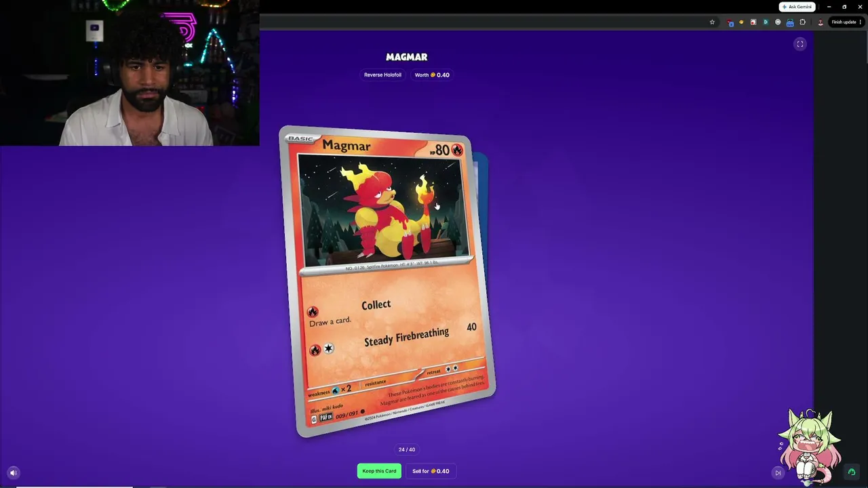
Task: Click the 24 / 40 card counter
Action: point(407,449)
